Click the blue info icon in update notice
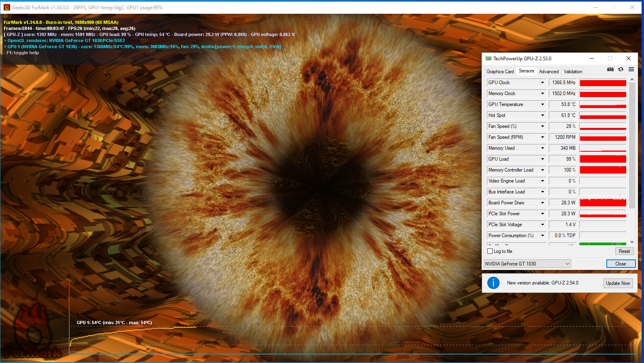This screenshot has width=644, height=363. [x=493, y=283]
